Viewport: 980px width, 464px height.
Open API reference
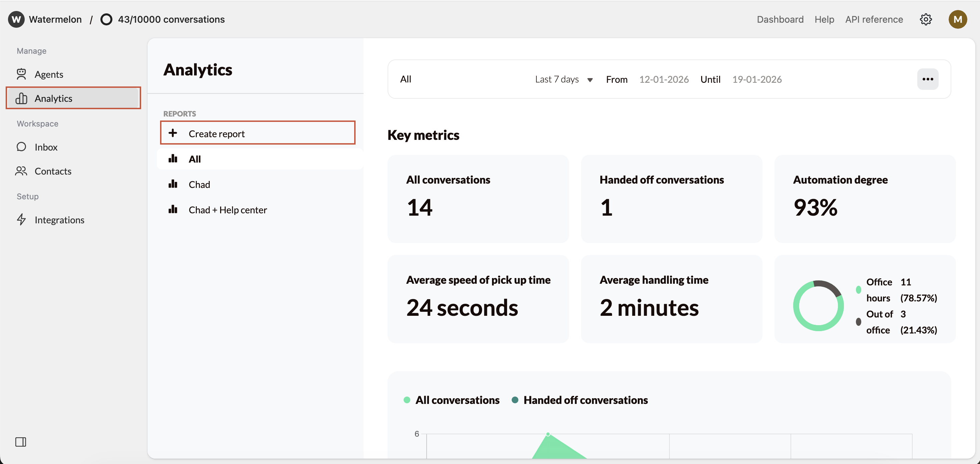(874, 19)
